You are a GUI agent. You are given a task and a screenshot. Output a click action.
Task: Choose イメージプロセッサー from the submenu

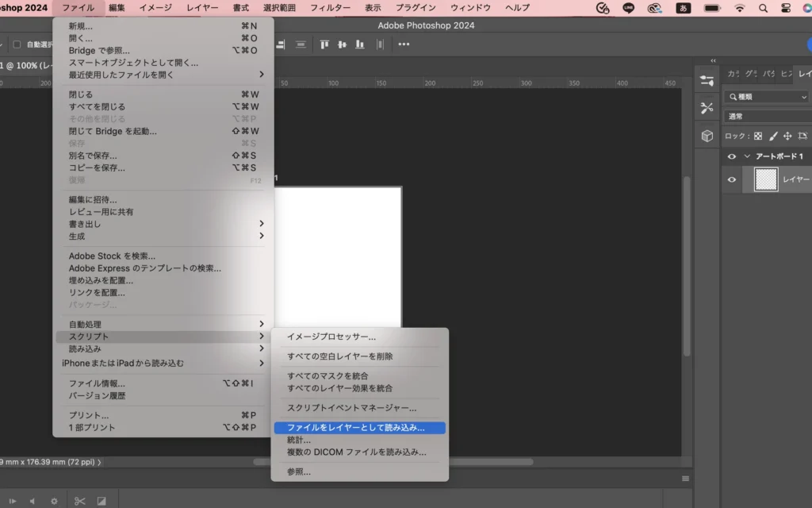coord(331,337)
